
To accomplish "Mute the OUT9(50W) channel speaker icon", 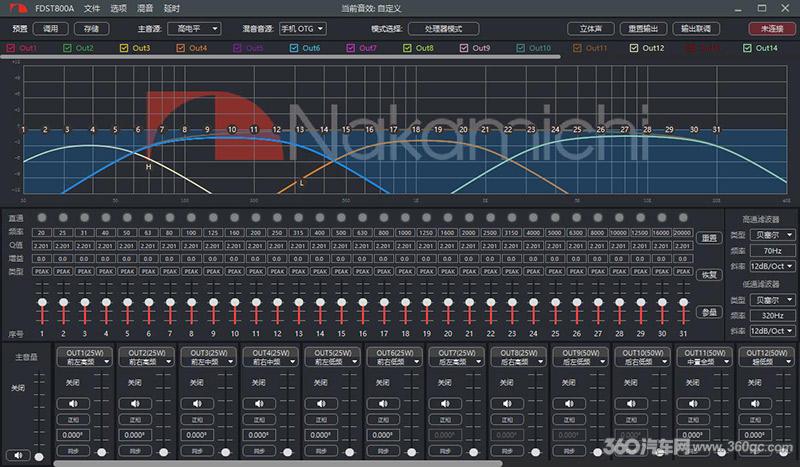I will (x=569, y=404).
